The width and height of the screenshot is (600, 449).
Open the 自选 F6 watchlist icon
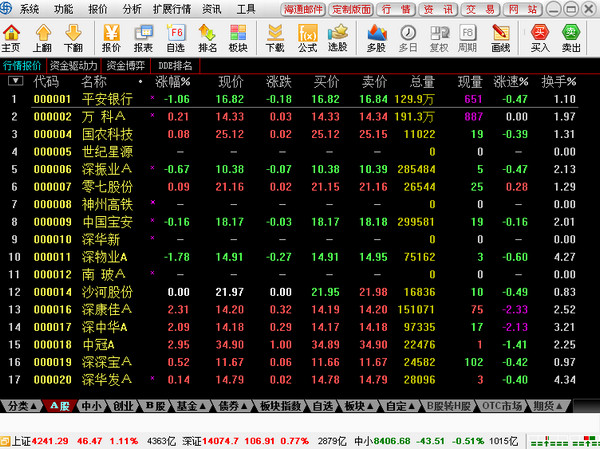coord(176,38)
